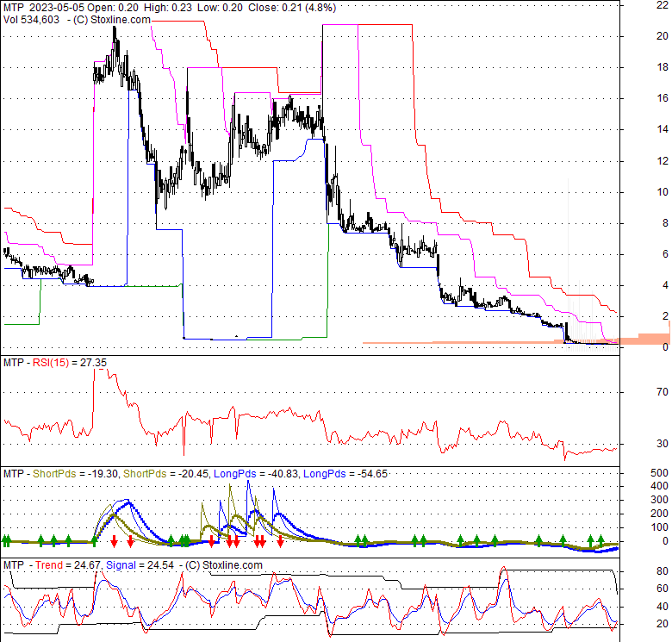Click the 27.35 RSI value

(x=93, y=363)
